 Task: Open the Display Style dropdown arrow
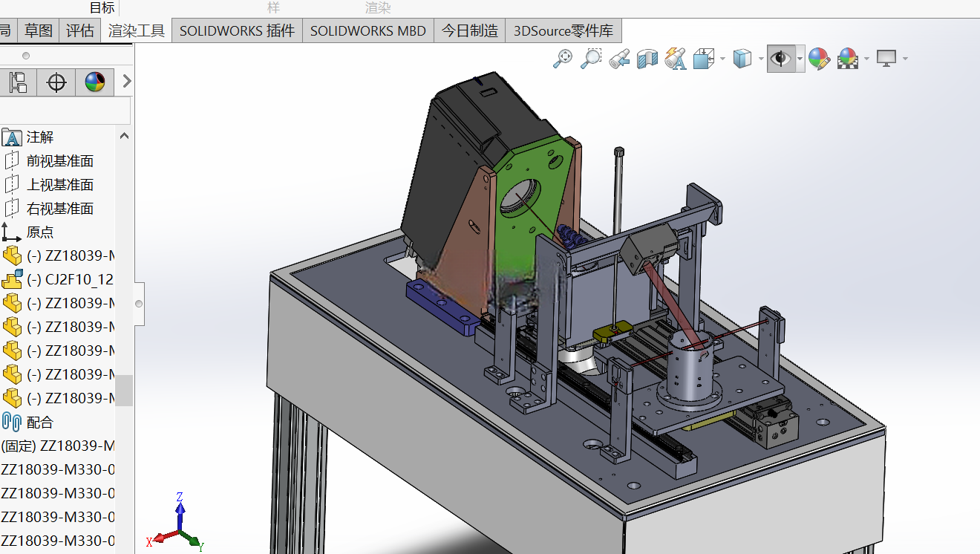coord(761,59)
